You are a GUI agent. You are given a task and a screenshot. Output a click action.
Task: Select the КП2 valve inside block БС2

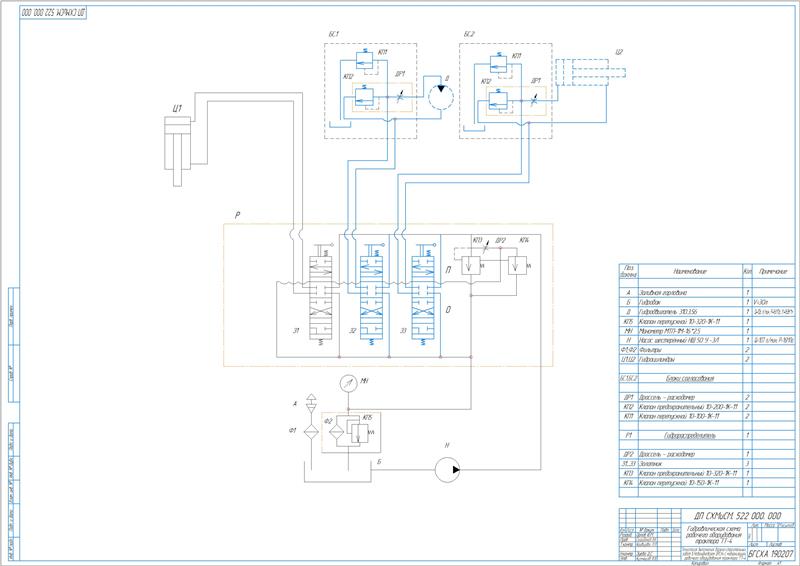[497, 101]
